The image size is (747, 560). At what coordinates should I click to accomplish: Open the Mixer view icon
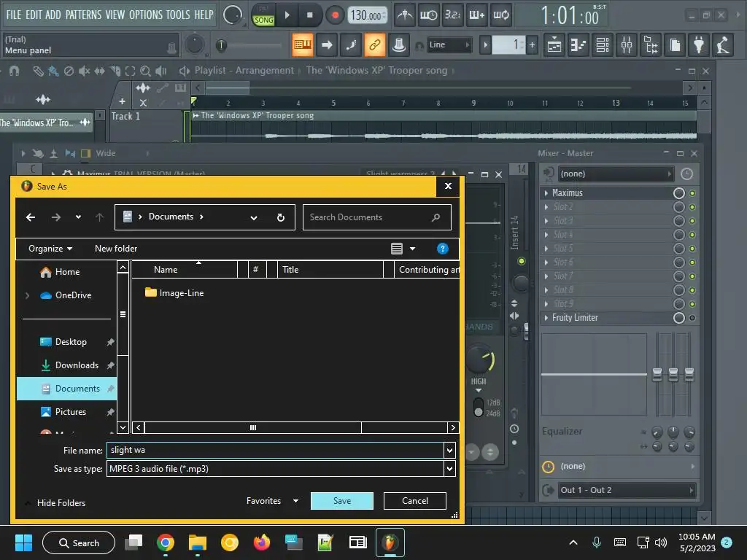(627, 45)
